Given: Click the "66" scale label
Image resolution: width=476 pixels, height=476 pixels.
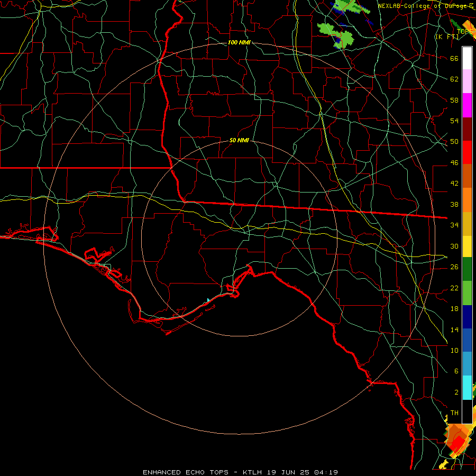Looking at the screenshot, I should (x=454, y=59).
